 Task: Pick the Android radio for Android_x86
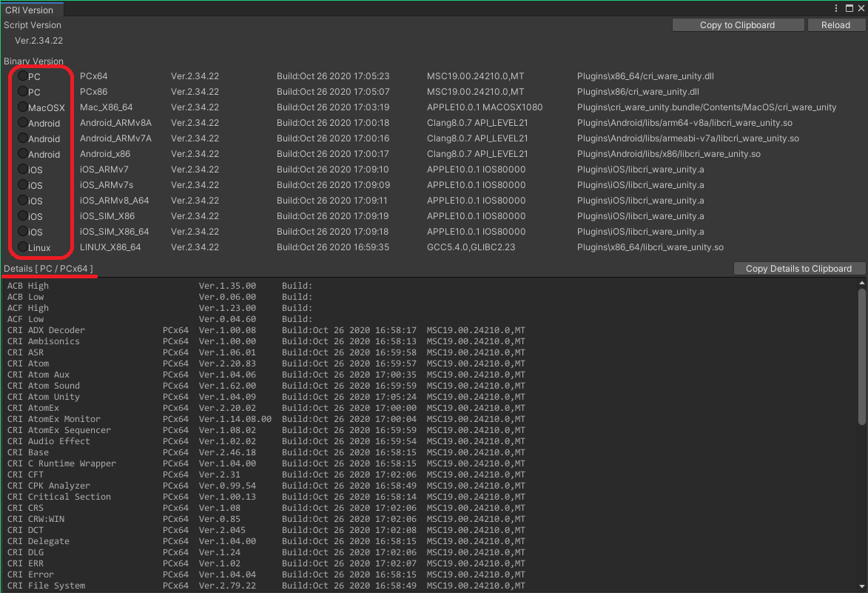click(x=23, y=154)
